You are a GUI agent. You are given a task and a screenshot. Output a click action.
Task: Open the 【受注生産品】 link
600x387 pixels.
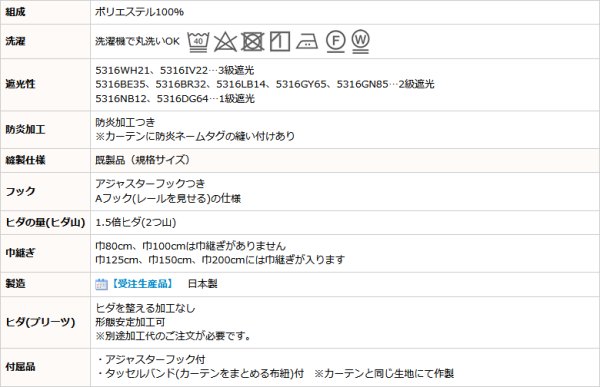(x=142, y=284)
